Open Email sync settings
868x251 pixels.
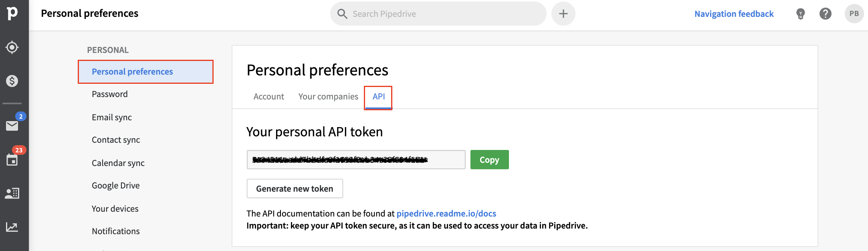pos(112,117)
